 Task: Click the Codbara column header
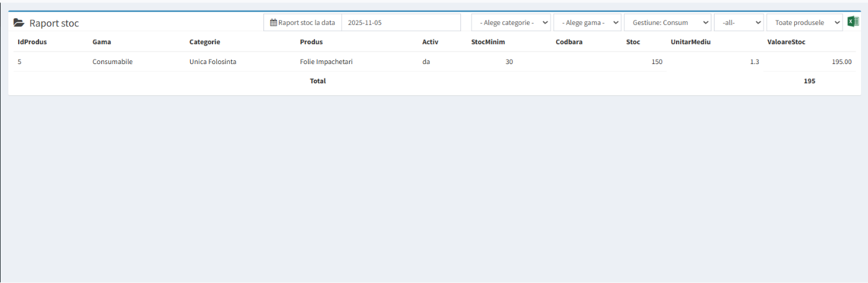click(569, 42)
